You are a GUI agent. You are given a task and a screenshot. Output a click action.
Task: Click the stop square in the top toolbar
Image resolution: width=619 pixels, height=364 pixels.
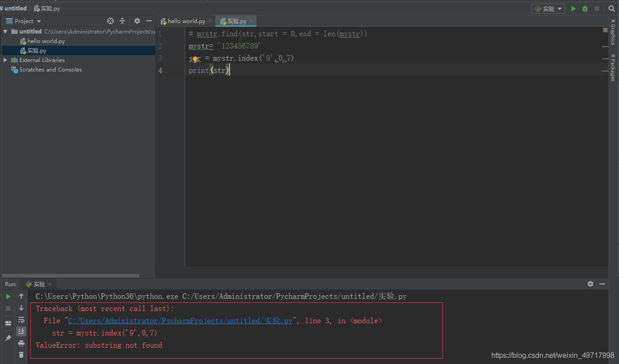[x=597, y=9]
